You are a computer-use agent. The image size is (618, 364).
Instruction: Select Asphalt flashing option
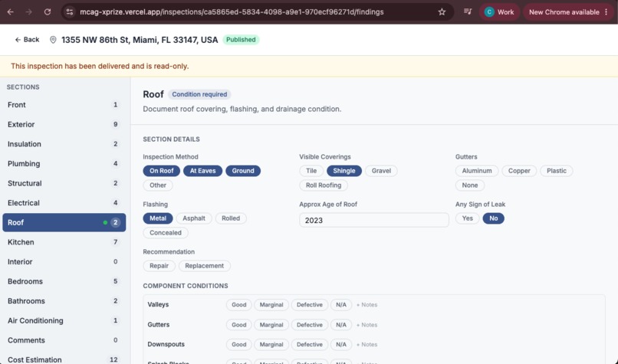pyautogui.click(x=194, y=218)
